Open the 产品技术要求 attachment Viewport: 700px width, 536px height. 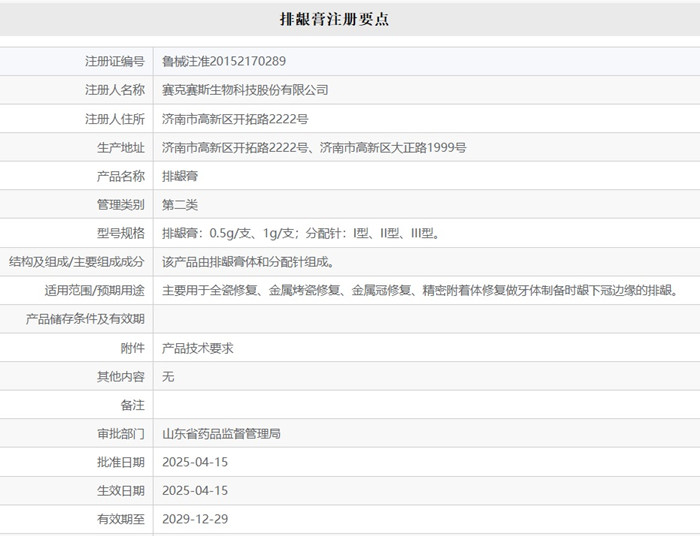(198, 348)
